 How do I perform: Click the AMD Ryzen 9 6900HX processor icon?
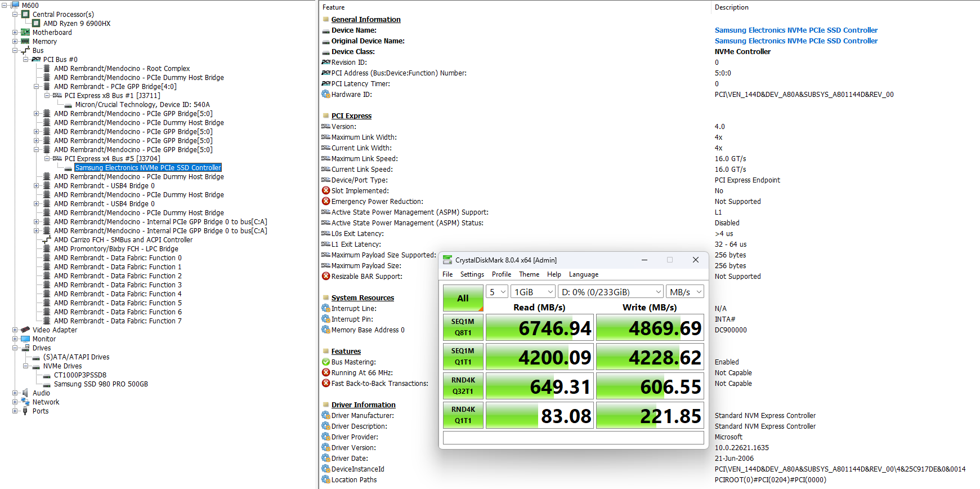36,23
